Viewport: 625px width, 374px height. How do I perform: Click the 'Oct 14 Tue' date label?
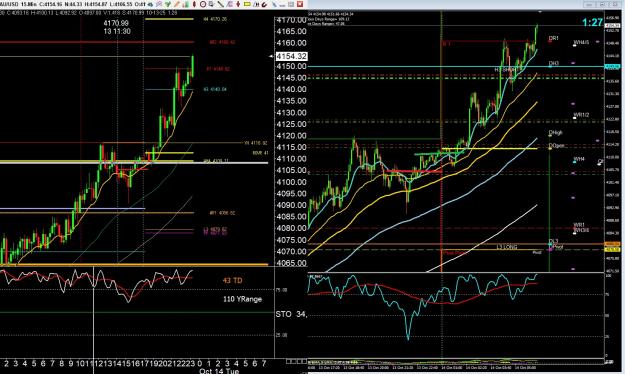point(219,371)
